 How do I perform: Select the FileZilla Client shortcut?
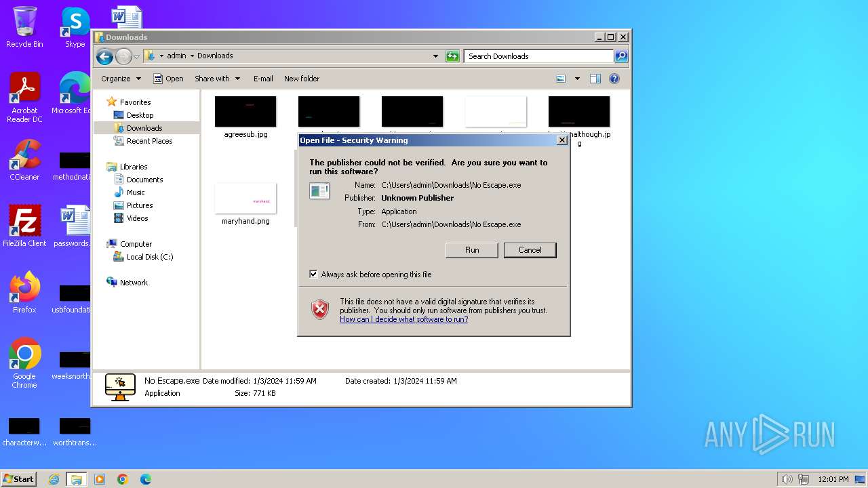pos(24,226)
